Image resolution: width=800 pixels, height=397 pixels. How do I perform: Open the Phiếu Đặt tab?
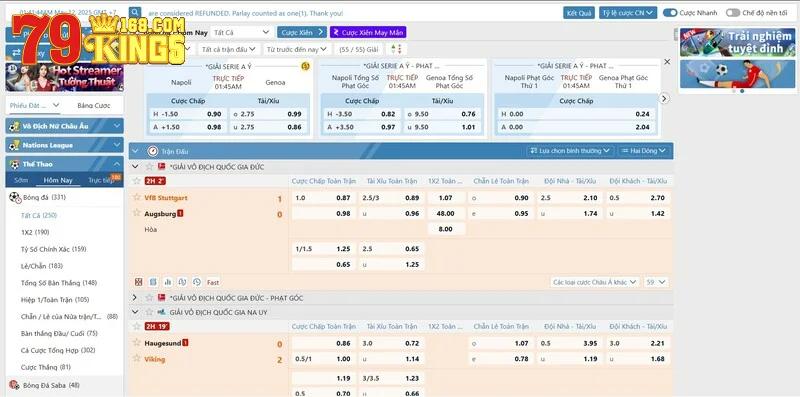[x=35, y=105]
